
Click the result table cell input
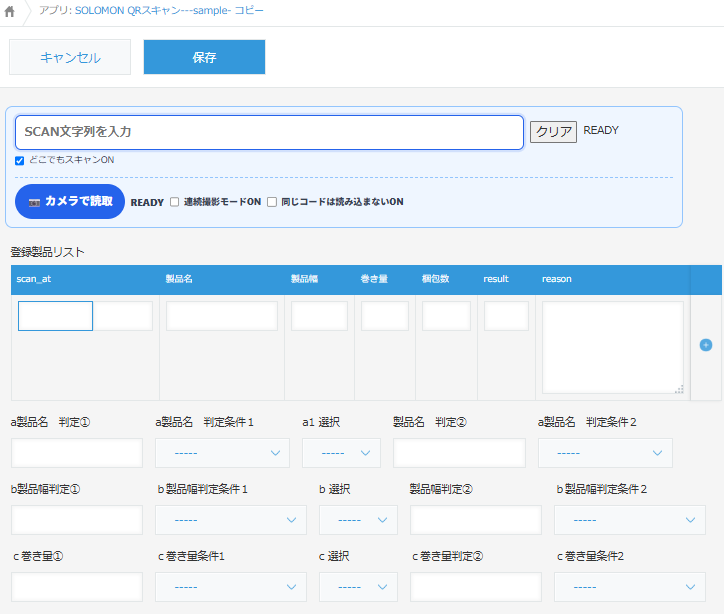click(507, 316)
